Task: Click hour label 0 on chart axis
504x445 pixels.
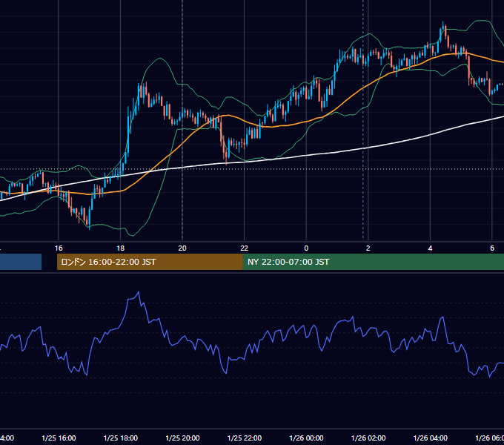Action: (306, 248)
